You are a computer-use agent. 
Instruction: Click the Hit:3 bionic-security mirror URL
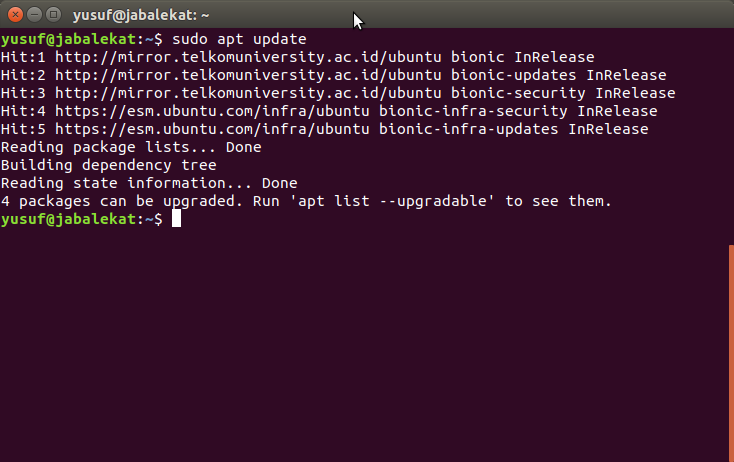(248, 93)
